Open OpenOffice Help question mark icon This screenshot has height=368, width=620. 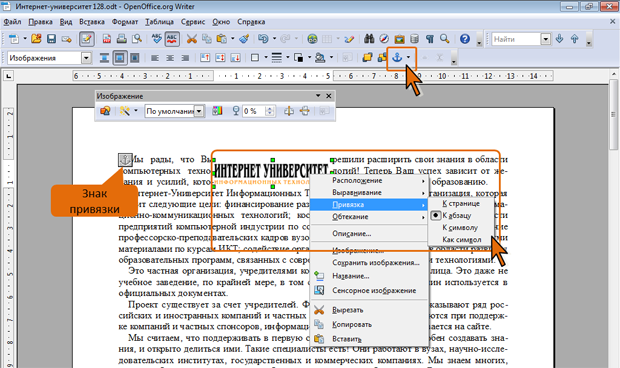click(x=465, y=39)
